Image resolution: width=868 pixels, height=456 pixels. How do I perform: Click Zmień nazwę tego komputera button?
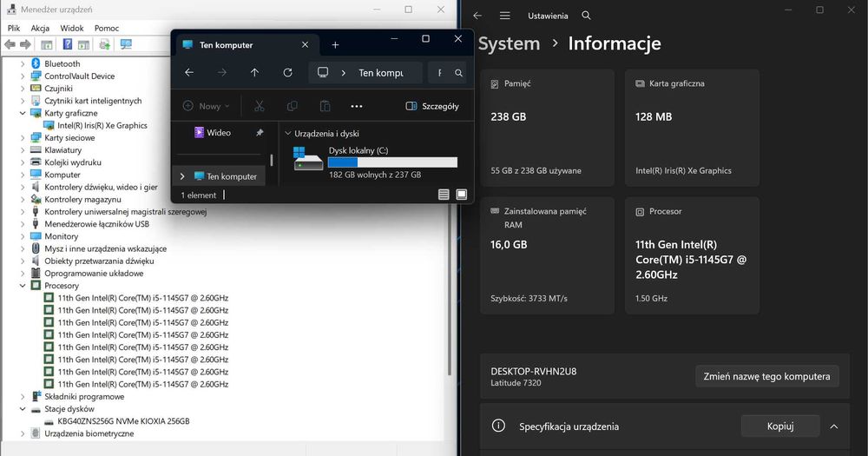(766, 376)
